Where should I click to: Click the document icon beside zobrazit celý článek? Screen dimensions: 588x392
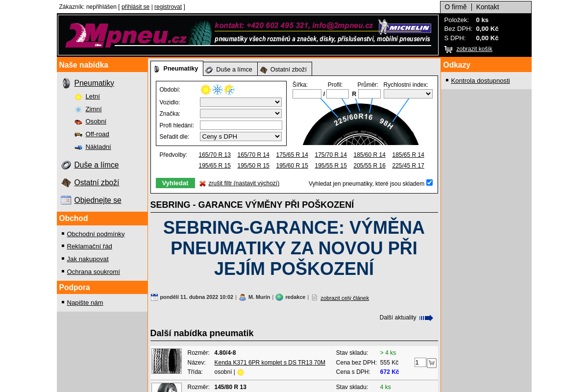pyautogui.click(x=314, y=297)
